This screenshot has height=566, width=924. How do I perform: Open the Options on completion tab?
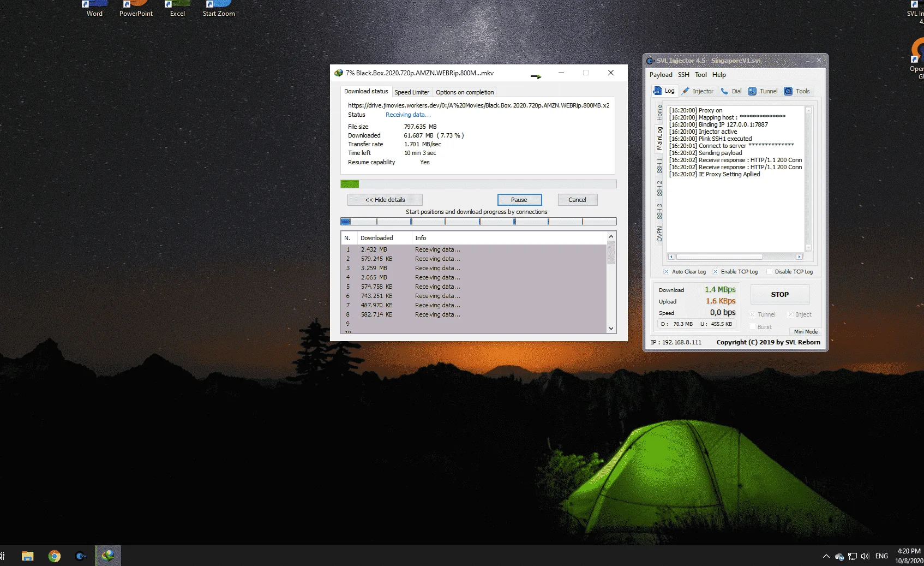coord(465,92)
